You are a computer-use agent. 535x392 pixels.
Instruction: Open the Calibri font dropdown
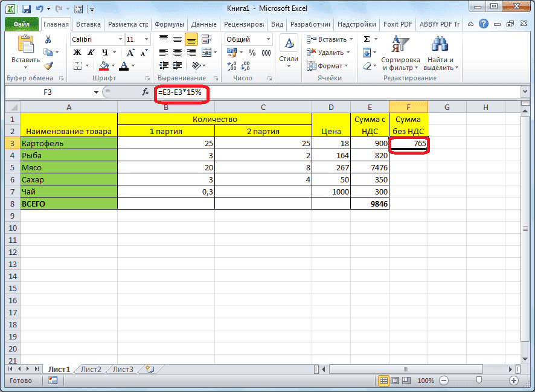pos(121,38)
